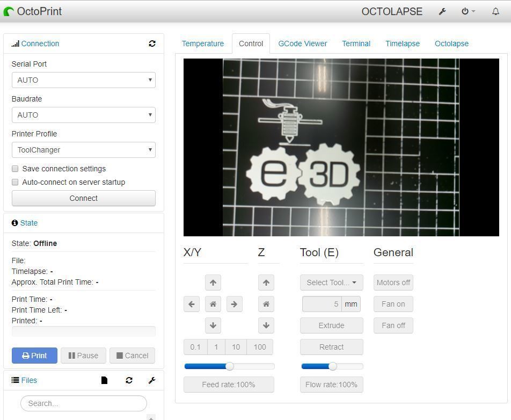Open the Files panel wrench settings

click(x=151, y=380)
